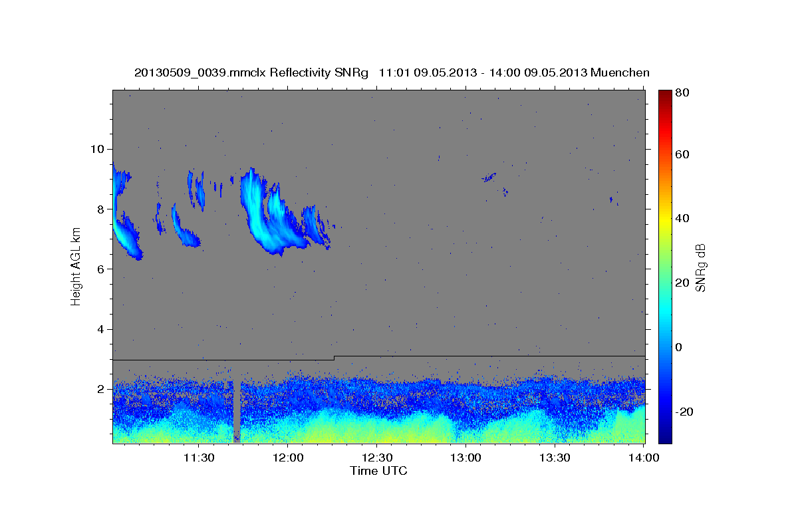
Task: Click the 12:30 time tick label
Action: click(377, 458)
